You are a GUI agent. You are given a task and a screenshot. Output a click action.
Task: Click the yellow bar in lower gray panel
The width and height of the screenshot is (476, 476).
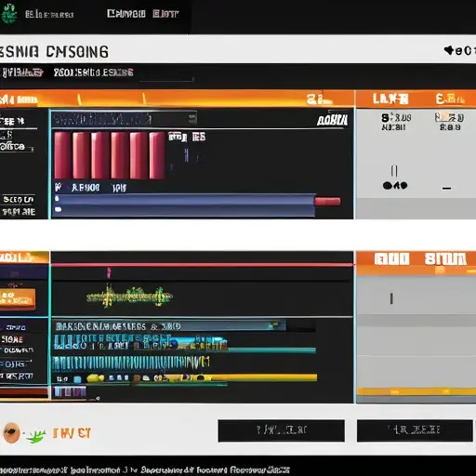416,391
